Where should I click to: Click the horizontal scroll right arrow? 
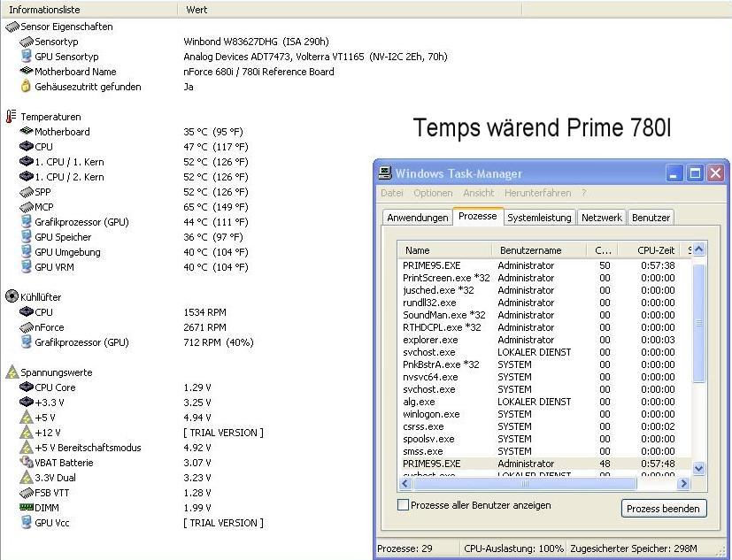click(683, 483)
